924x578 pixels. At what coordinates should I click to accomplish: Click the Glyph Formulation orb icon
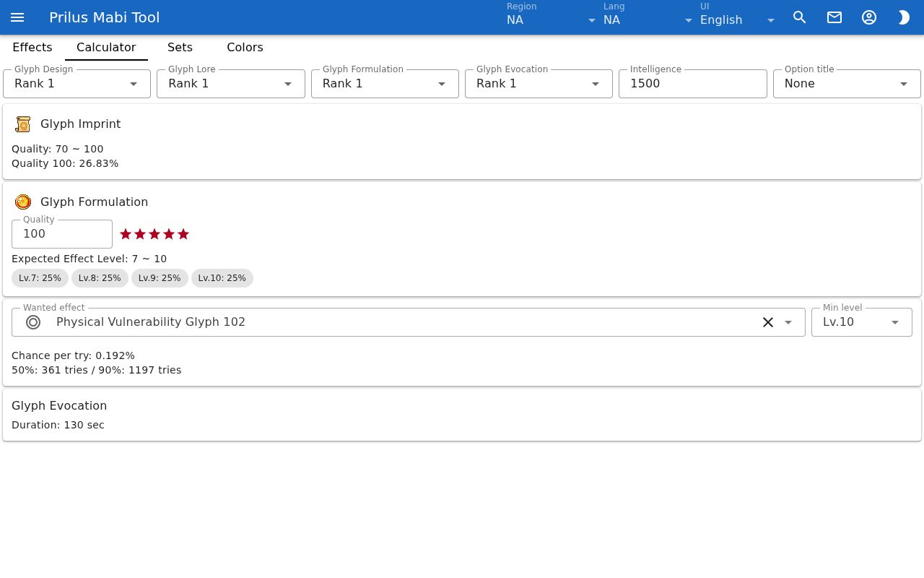coord(23,202)
